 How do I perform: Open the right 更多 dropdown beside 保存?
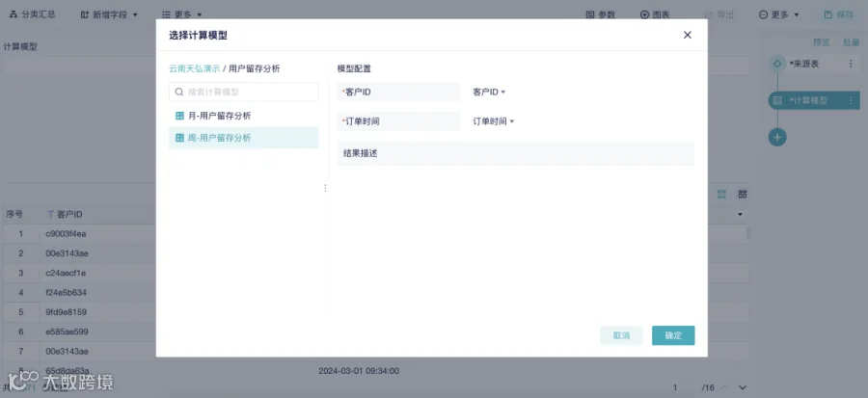(x=779, y=14)
